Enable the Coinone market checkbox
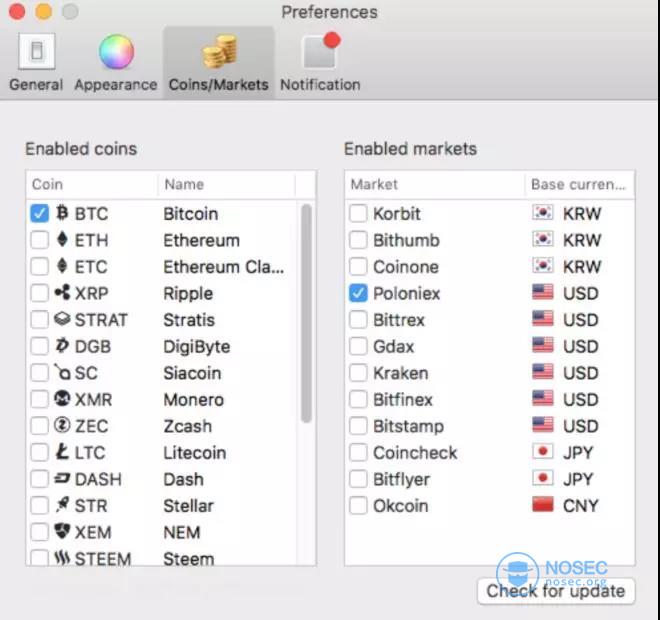The image size is (660, 620). pyautogui.click(x=358, y=266)
